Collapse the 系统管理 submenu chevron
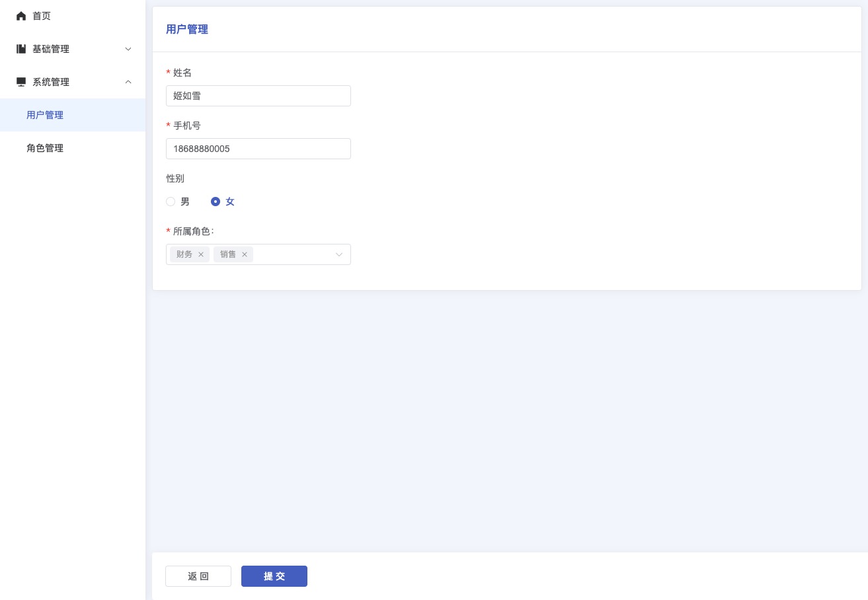The image size is (868, 600). 128,82
